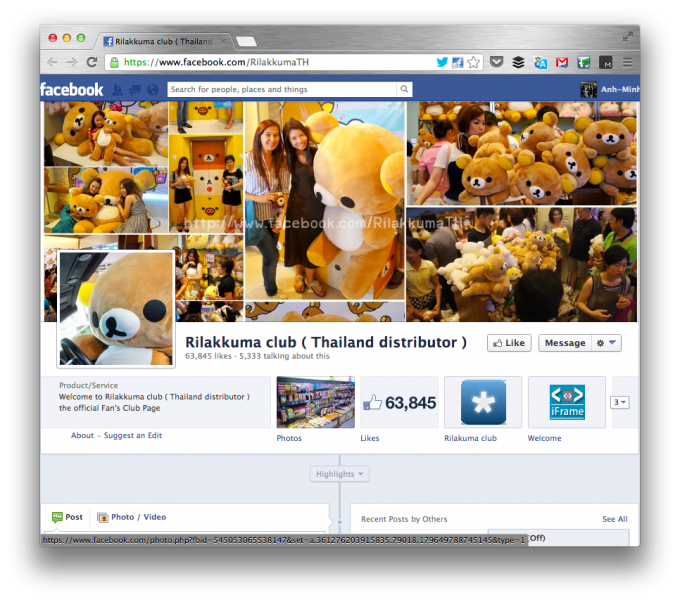Screen dimensions: 680x602
Task: Click the dark M extension icon
Action: click(605, 62)
